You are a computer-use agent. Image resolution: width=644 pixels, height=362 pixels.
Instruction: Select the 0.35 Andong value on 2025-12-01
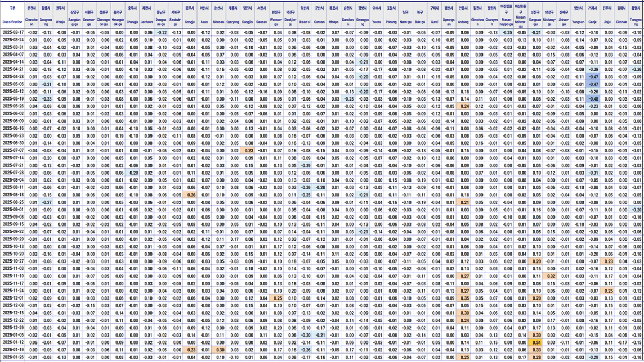tap(464, 298)
